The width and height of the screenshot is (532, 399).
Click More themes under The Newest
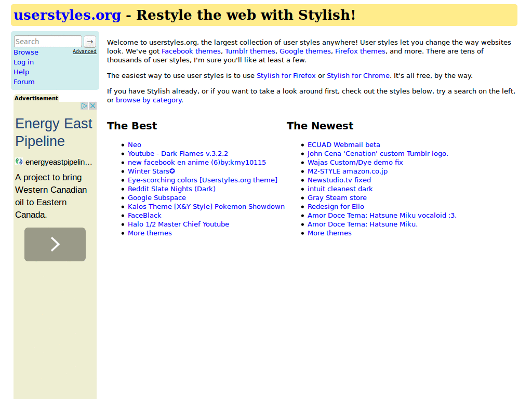329,233
